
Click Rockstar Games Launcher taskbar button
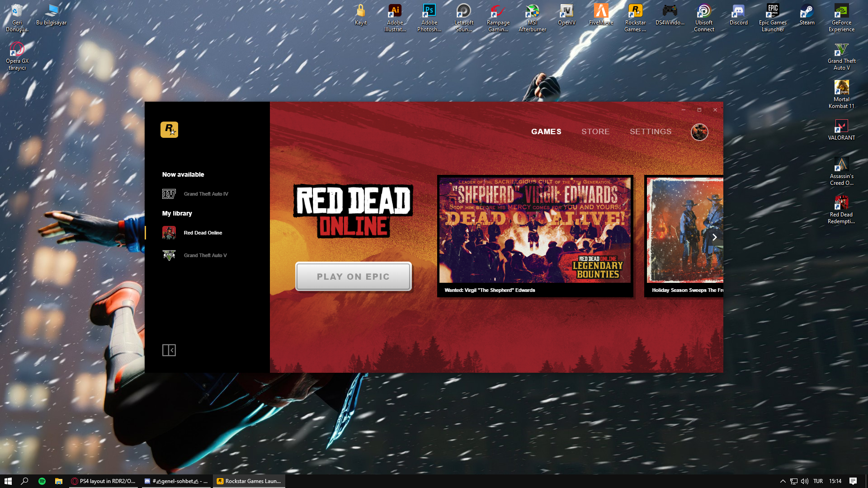(x=249, y=481)
